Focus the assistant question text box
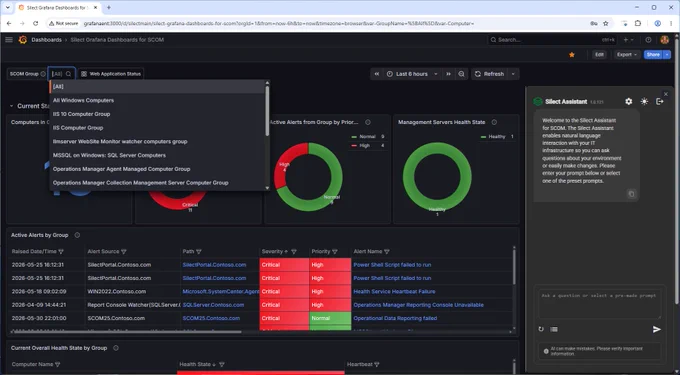Image resolution: width=680 pixels, height=375 pixels. (x=600, y=304)
